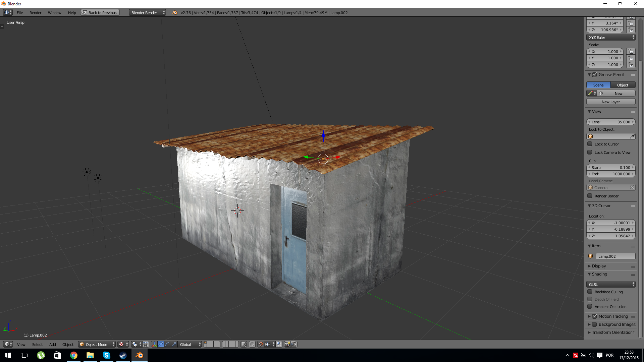Click the eyedropper in Lock to Object
This screenshot has width=644, height=362.
coord(632,136)
